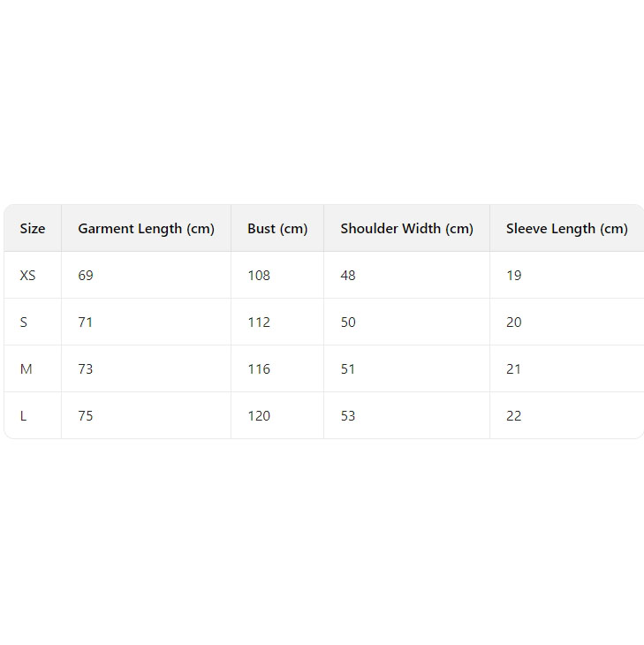Screen dimensions: 644x645
Task: Click shoulder width value 51
Action: point(348,369)
